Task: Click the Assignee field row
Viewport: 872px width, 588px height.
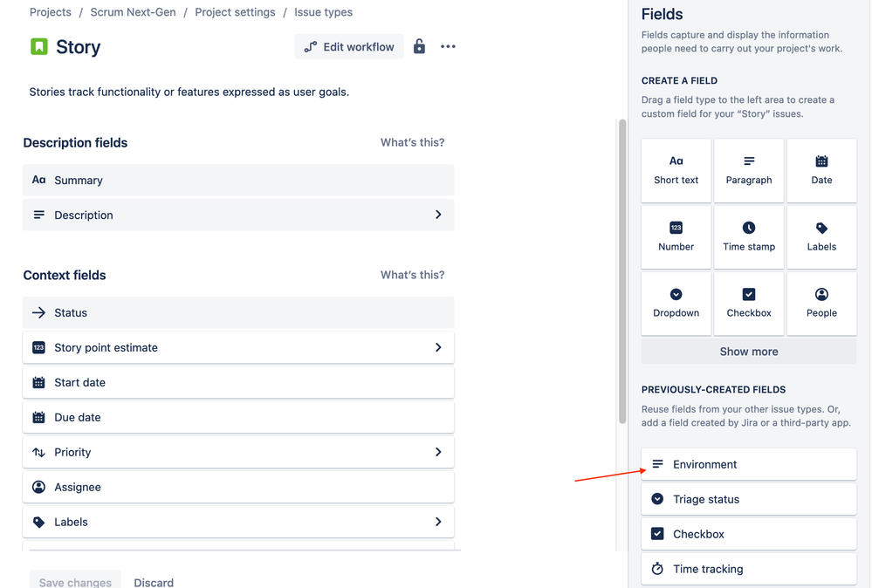Action: [x=238, y=487]
